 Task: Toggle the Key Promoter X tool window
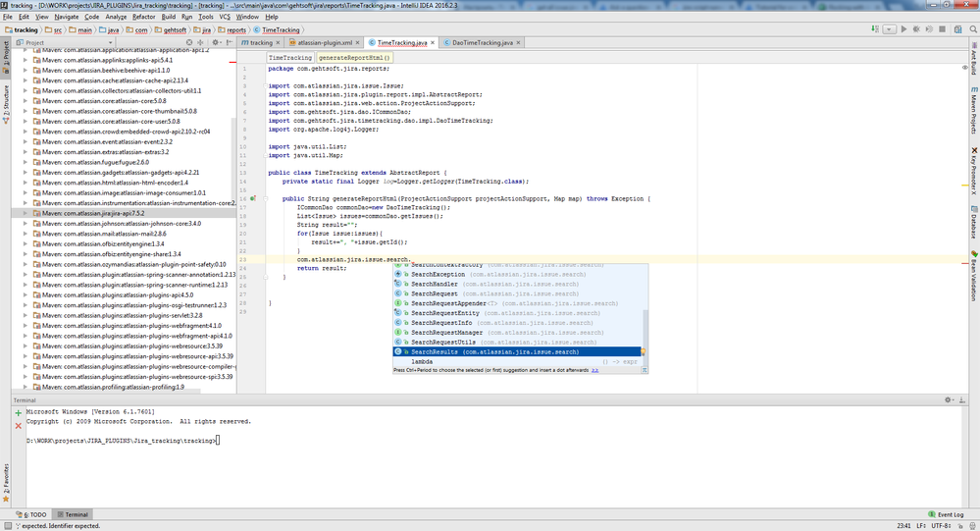click(974, 171)
